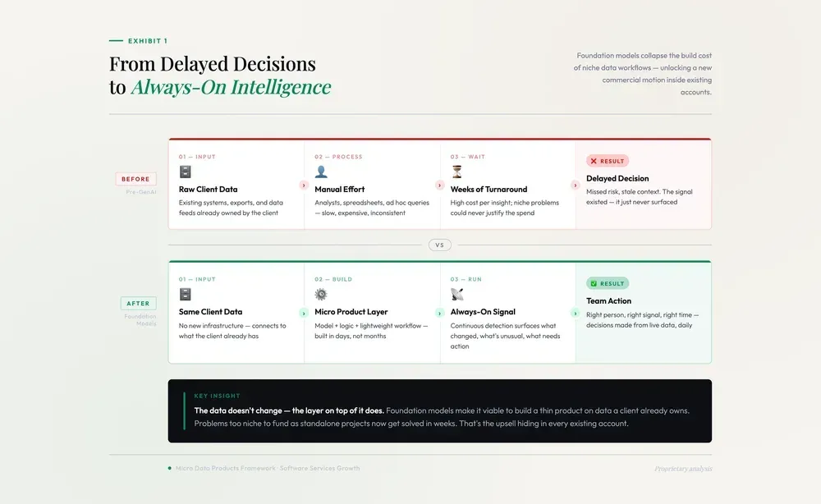Image resolution: width=821 pixels, height=504 pixels.
Task: Click the "Team Action" heading
Action: [x=608, y=301]
